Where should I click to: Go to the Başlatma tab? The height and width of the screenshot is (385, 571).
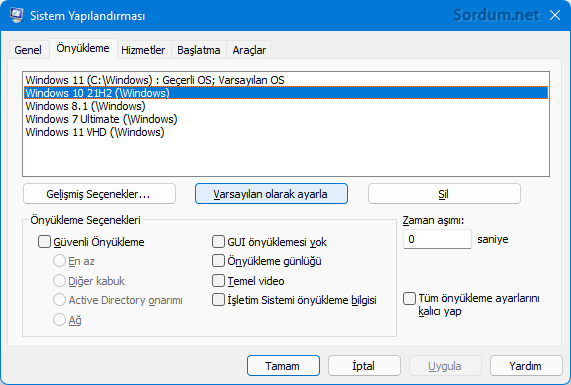pyautogui.click(x=198, y=50)
